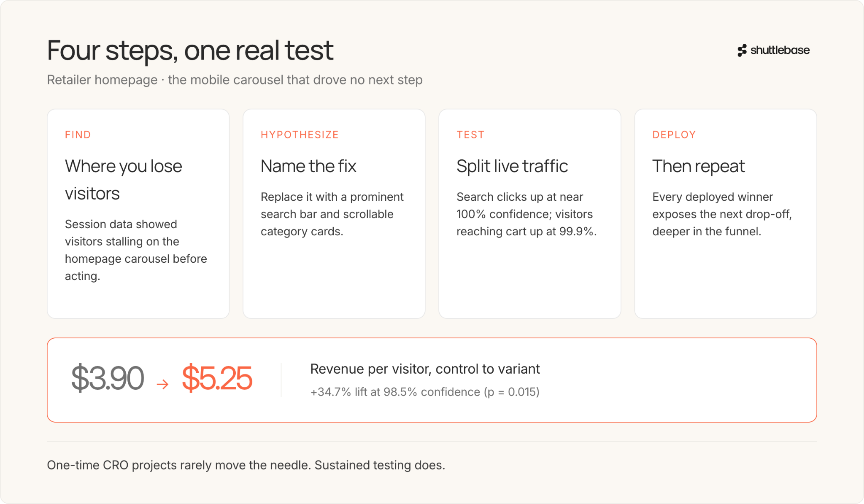Click the orange arrow between prices
Viewport: 864px width, 504px height.
162,384
